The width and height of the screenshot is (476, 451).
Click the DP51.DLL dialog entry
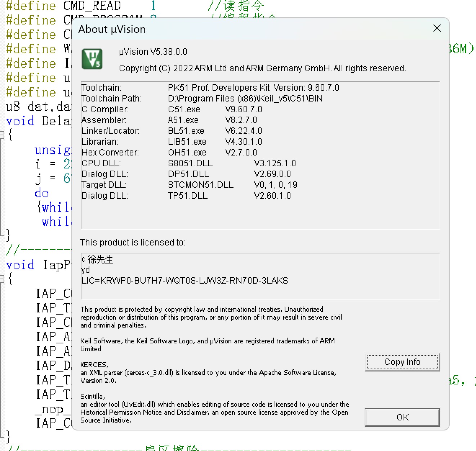pyautogui.click(x=188, y=174)
